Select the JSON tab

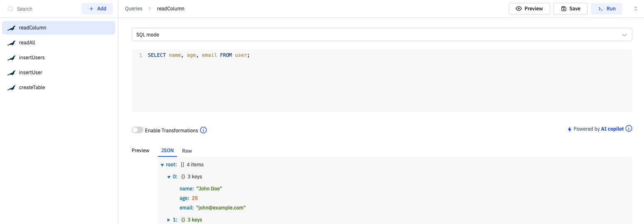pos(167,151)
